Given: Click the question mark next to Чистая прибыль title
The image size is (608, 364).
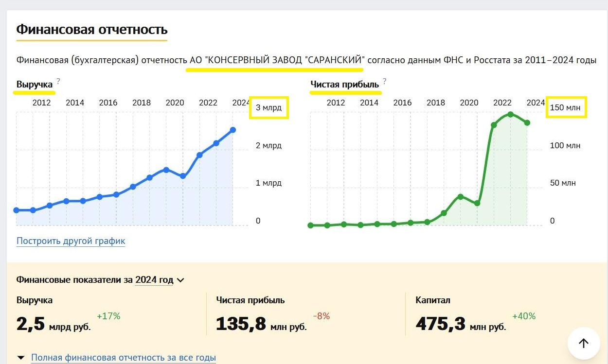Looking at the screenshot, I should [384, 81].
